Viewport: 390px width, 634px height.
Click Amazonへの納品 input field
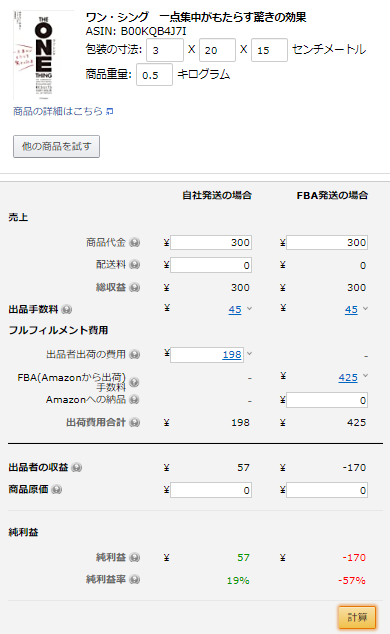[327, 400]
